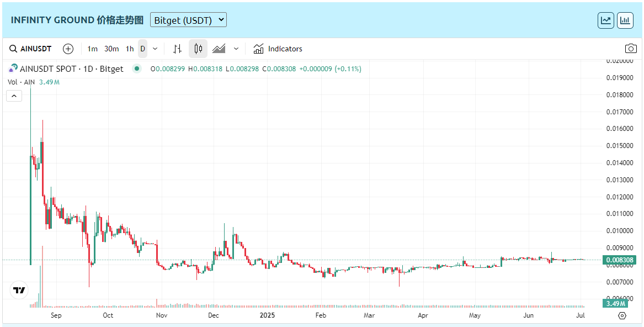Click the 0.019000 price axis label
The image size is (644, 327).
619,78
